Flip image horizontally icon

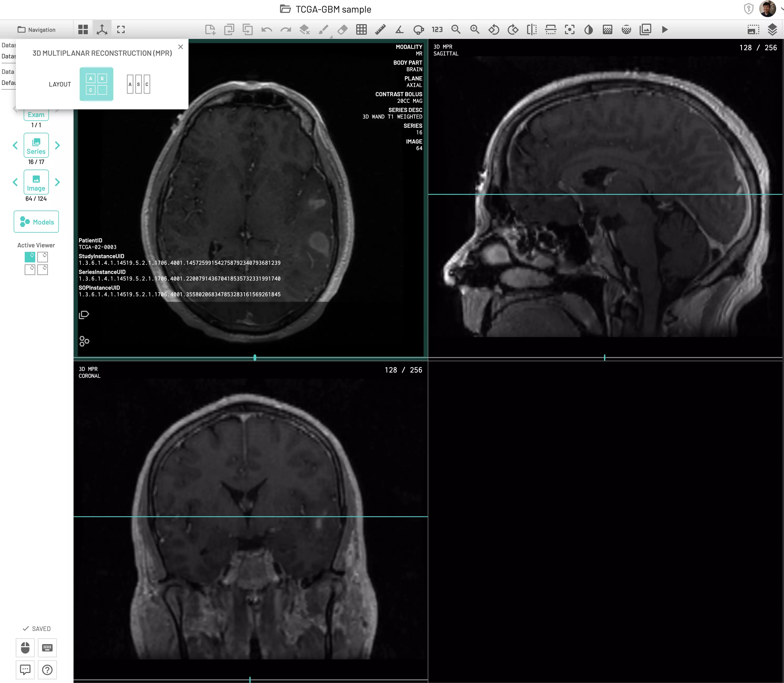click(532, 30)
